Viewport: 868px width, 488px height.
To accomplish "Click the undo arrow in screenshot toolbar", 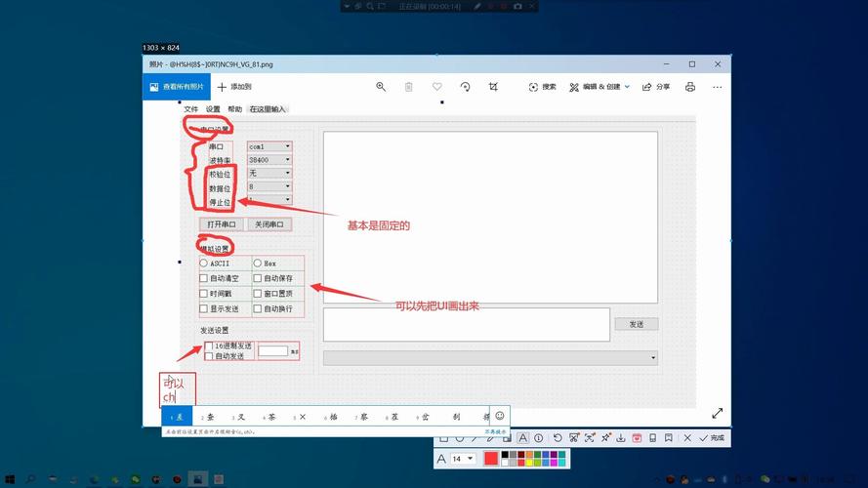I will pos(558,438).
